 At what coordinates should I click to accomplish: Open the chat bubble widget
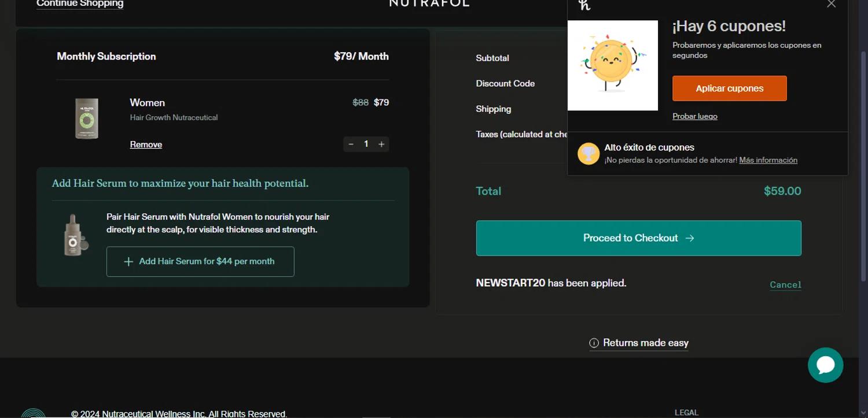tap(825, 365)
